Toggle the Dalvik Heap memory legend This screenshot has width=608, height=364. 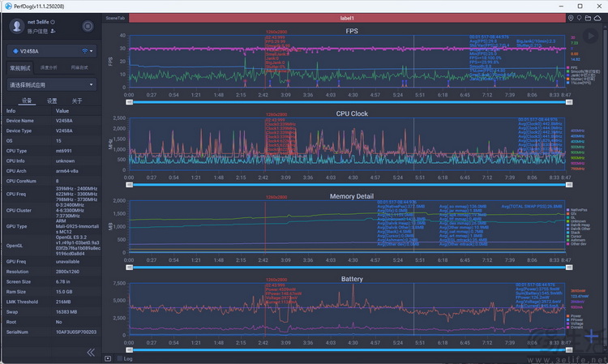578,225
